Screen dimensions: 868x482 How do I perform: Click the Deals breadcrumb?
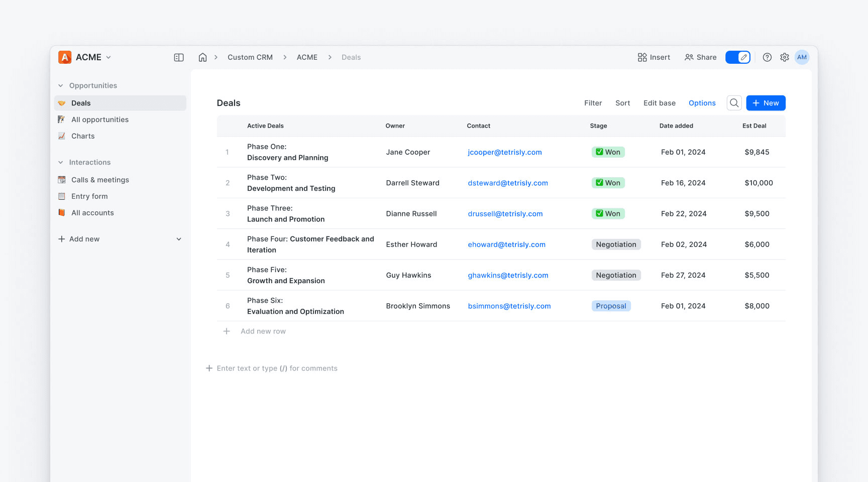click(x=351, y=57)
